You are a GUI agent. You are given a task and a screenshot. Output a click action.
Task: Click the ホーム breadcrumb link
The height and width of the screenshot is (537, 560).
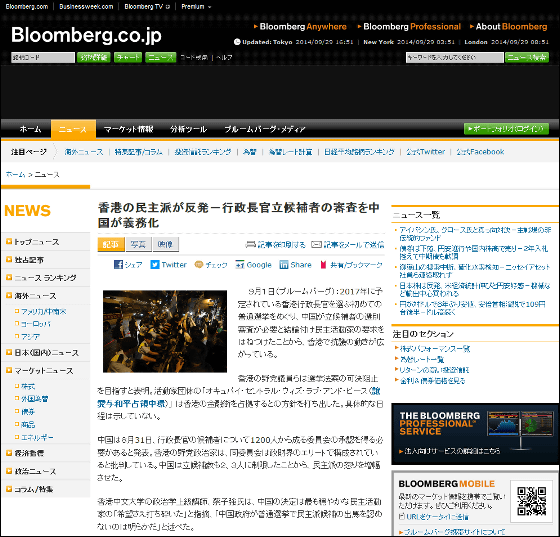coord(15,175)
